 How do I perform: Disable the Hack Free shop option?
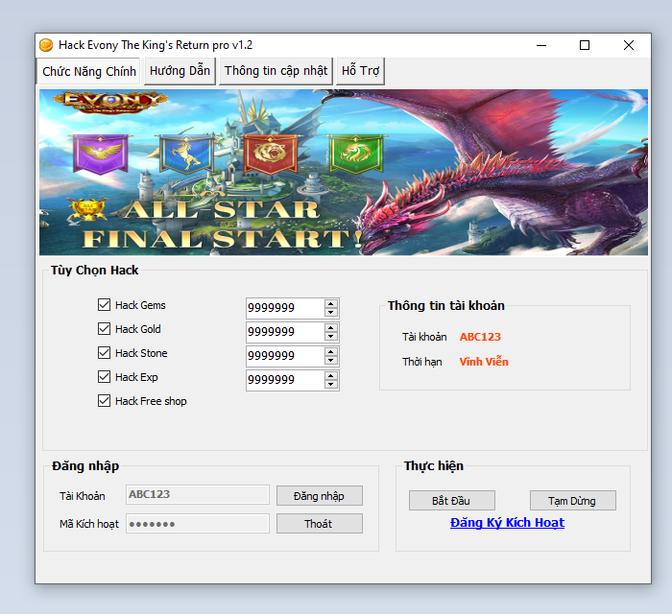click(x=105, y=401)
